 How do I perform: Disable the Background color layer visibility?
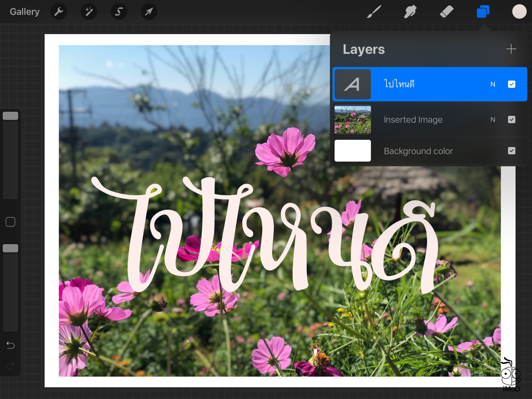511,151
